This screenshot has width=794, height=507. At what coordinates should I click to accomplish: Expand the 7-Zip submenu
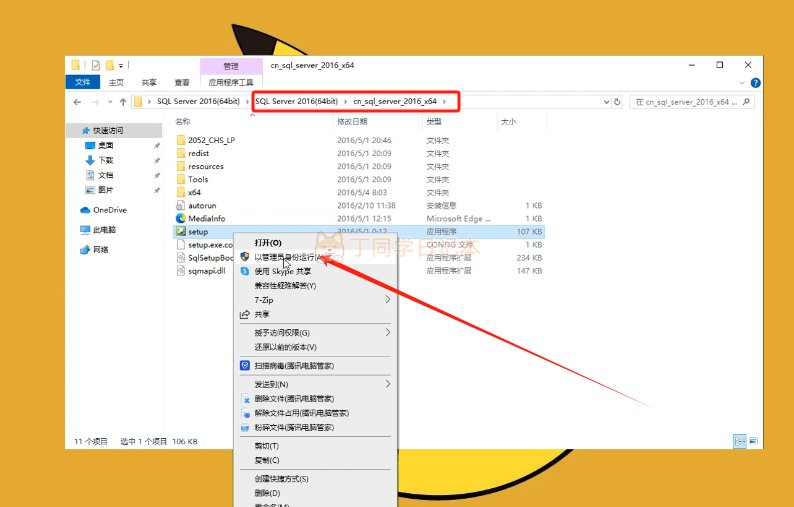coord(315,300)
